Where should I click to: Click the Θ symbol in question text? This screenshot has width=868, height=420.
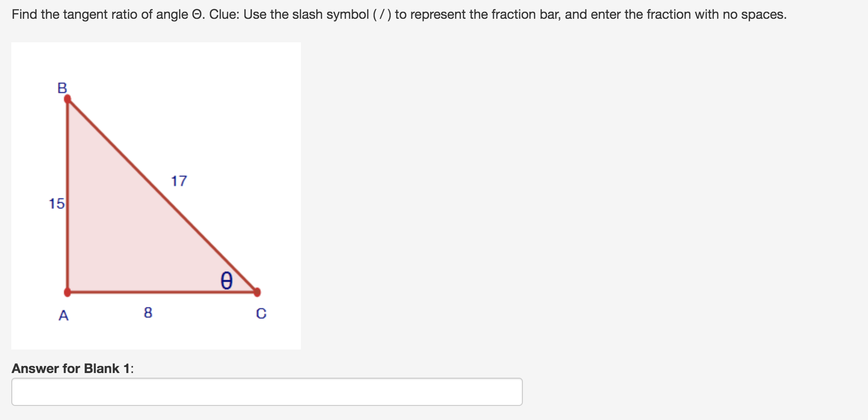197,15
